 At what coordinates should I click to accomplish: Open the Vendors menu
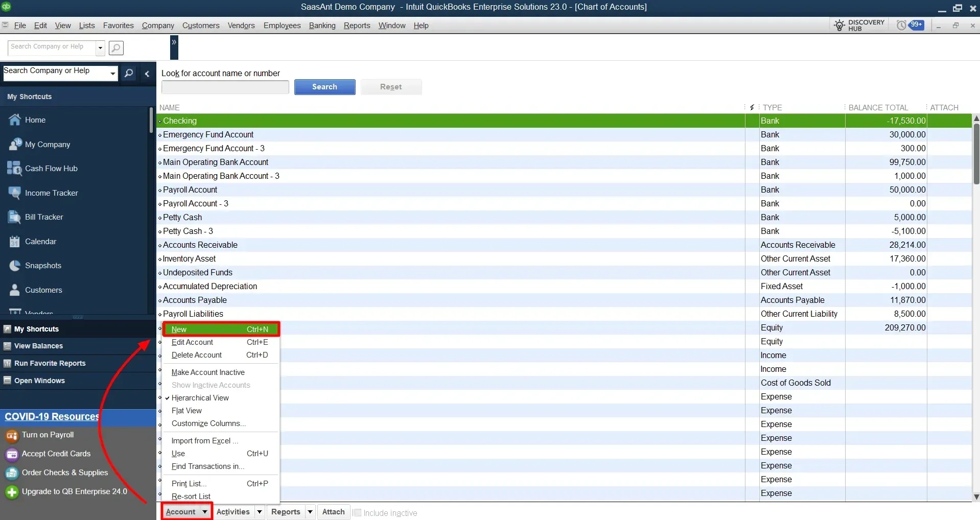click(x=241, y=26)
